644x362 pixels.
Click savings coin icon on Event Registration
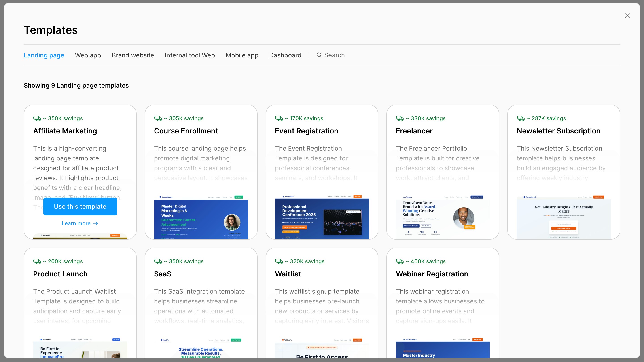pos(279,118)
